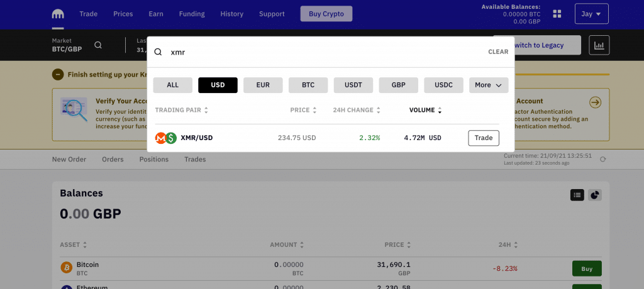Click the 31,690.1 Bitcoin price value
The width and height of the screenshot is (644, 289).
pos(394,264)
